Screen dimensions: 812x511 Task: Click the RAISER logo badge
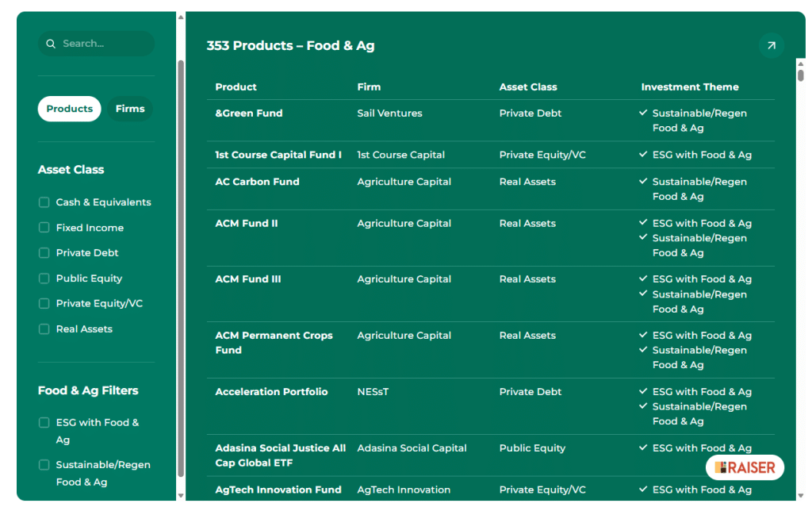coord(745,467)
